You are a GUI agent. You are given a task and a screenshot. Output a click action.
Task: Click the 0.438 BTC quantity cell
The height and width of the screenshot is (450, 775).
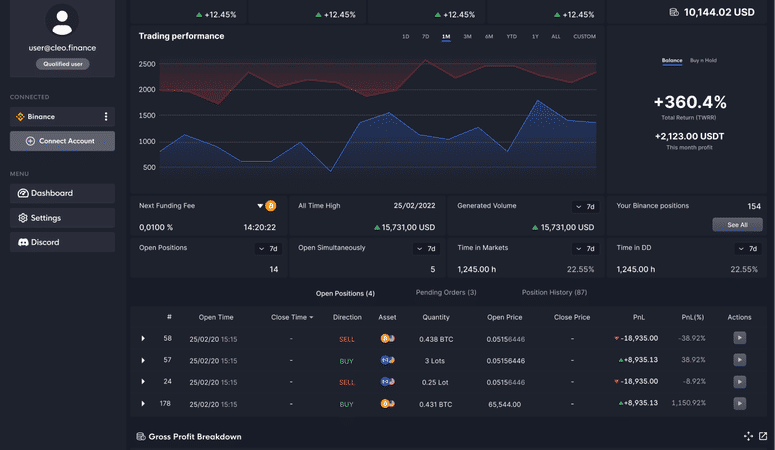[x=436, y=339]
